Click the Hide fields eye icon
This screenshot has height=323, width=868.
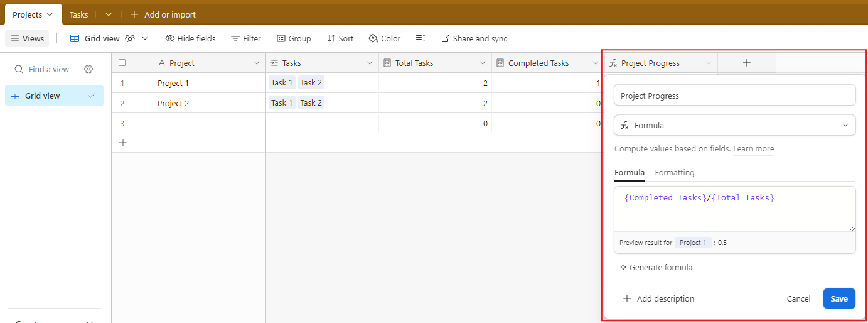point(170,39)
